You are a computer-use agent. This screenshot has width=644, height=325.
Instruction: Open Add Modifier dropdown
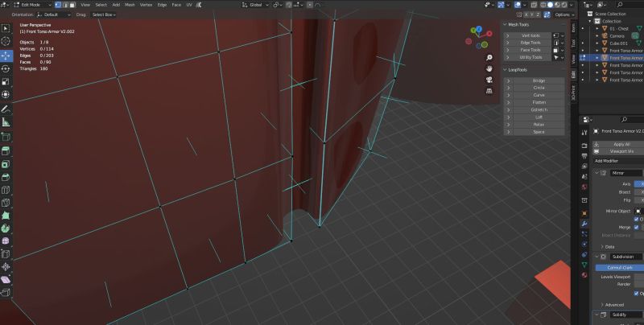tap(618, 161)
